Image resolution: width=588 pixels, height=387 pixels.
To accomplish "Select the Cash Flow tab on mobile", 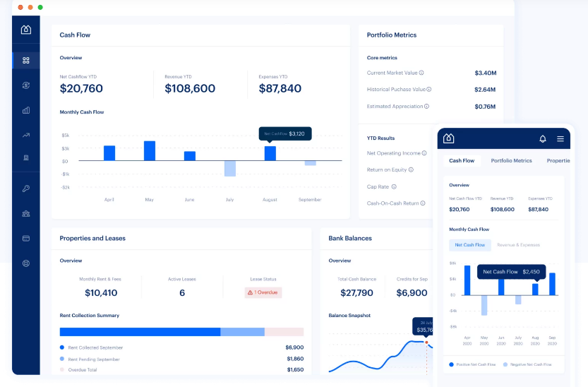I will [x=462, y=160].
